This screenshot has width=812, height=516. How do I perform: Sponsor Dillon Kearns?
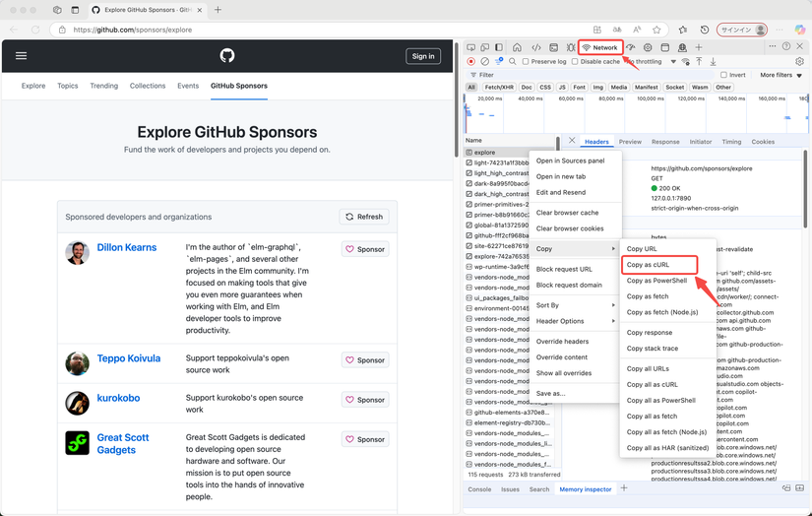click(365, 249)
